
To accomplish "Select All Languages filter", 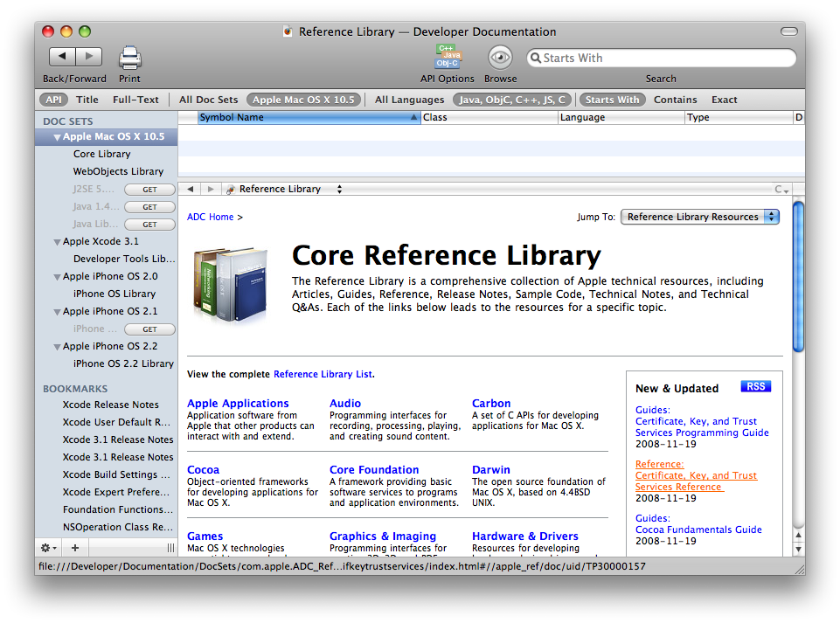I will (409, 100).
